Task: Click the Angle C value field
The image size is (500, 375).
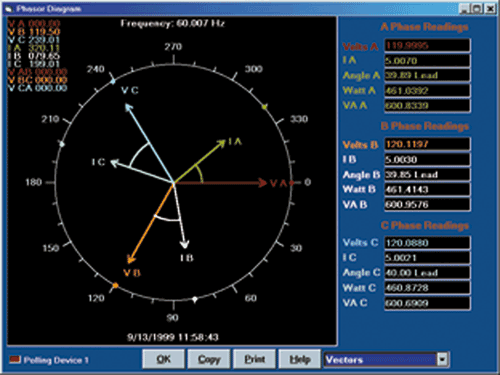Action: (x=427, y=273)
